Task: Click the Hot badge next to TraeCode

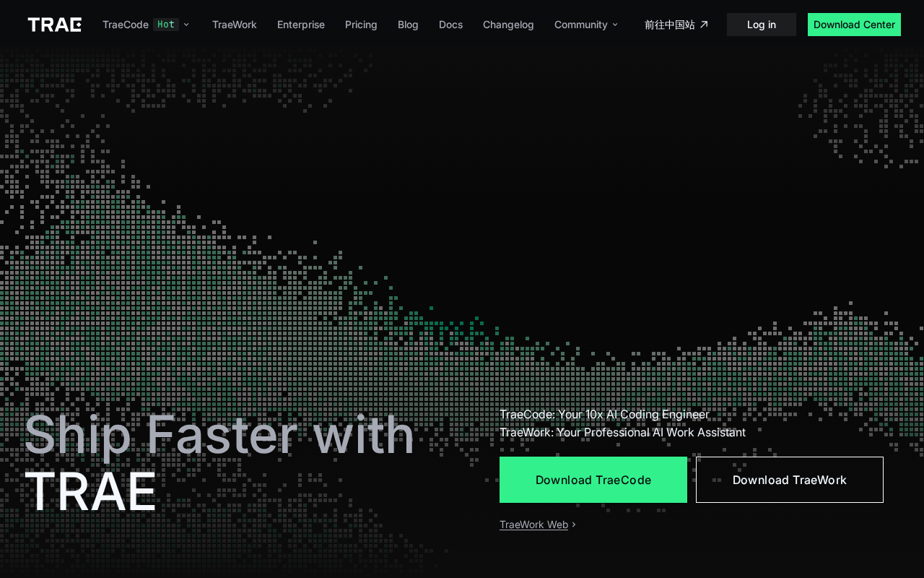Action: click(x=166, y=25)
